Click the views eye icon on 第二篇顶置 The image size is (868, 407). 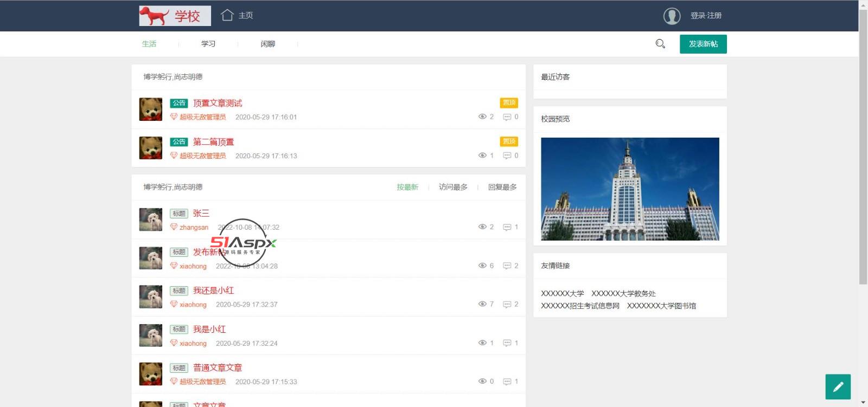tap(482, 156)
